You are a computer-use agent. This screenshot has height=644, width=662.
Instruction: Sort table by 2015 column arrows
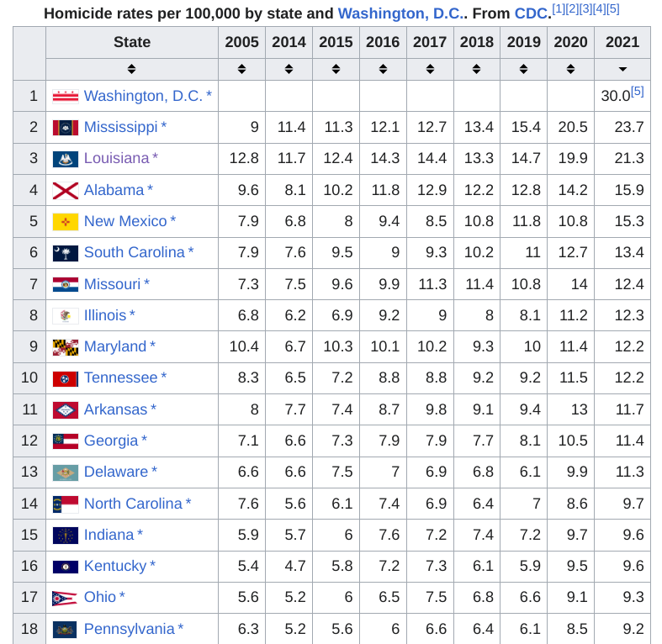tap(336, 69)
